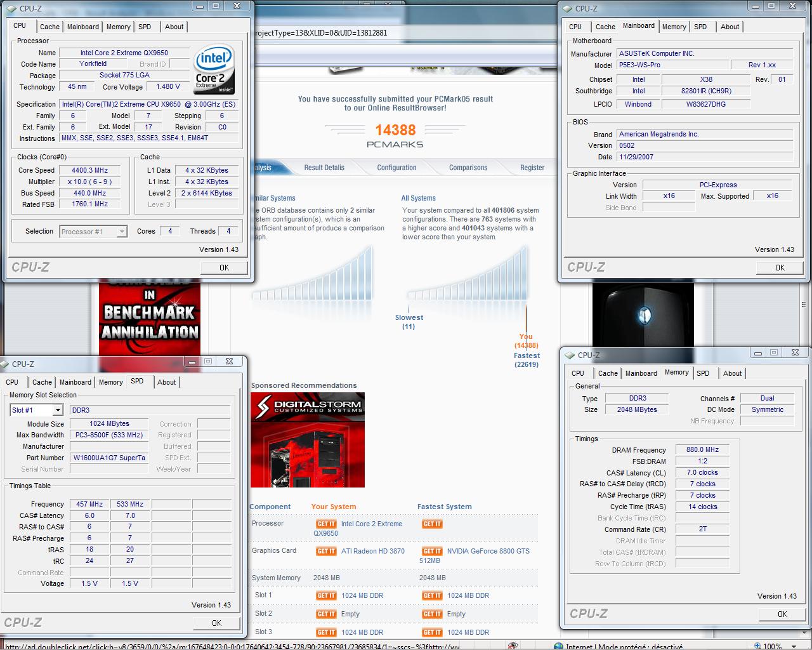Click the 14388 PCMarks score
The image size is (812, 650).
[x=395, y=130]
